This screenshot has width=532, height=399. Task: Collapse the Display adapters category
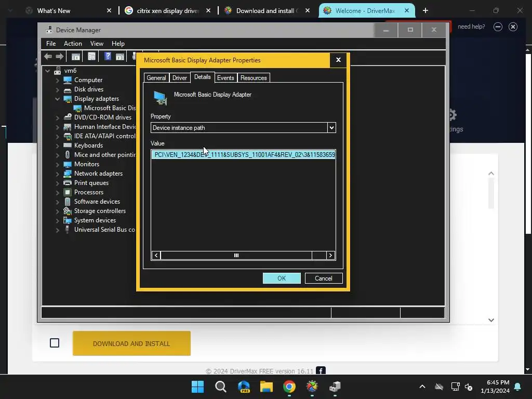[57, 99]
